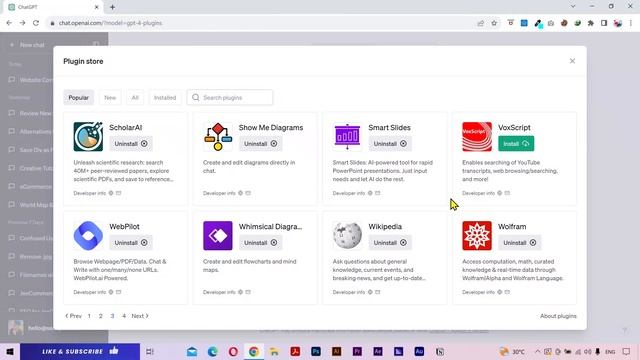The height and width of the screenshot is (360, 640).
Task: Open Adobe Acrobat from the taskbar
Action: point(295,351)
